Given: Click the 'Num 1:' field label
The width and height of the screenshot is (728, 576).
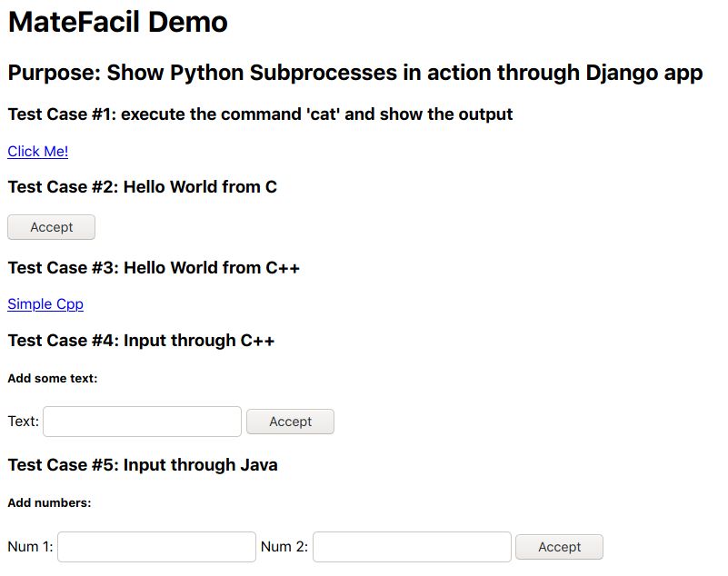Looking at the screenshot, I should [x=30, y=547].
